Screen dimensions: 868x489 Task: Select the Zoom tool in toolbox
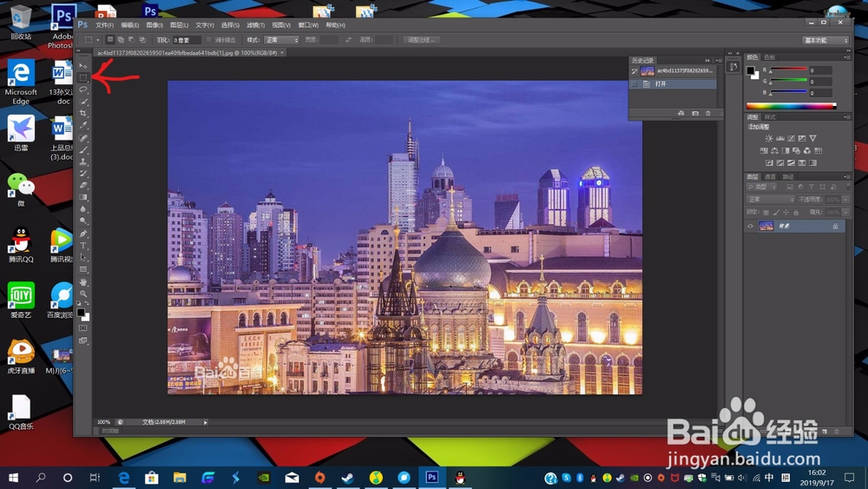tap(83, 294)
